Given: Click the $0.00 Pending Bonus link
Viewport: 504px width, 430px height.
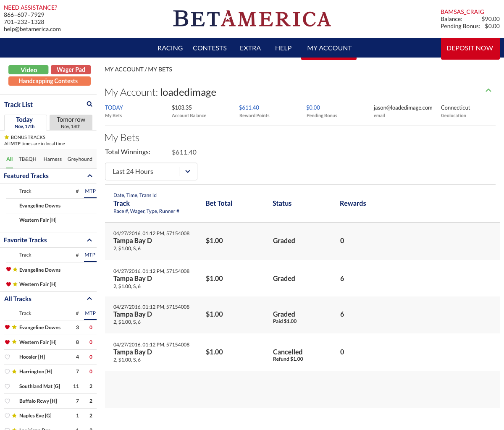Looking at the screenshot, I should click(313, 107).
